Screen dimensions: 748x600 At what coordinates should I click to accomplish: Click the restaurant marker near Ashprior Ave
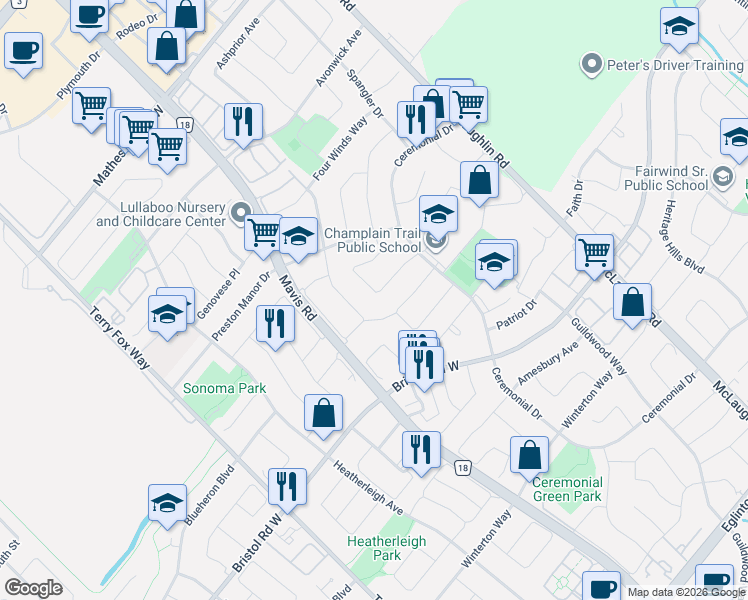tap(243, 122)
